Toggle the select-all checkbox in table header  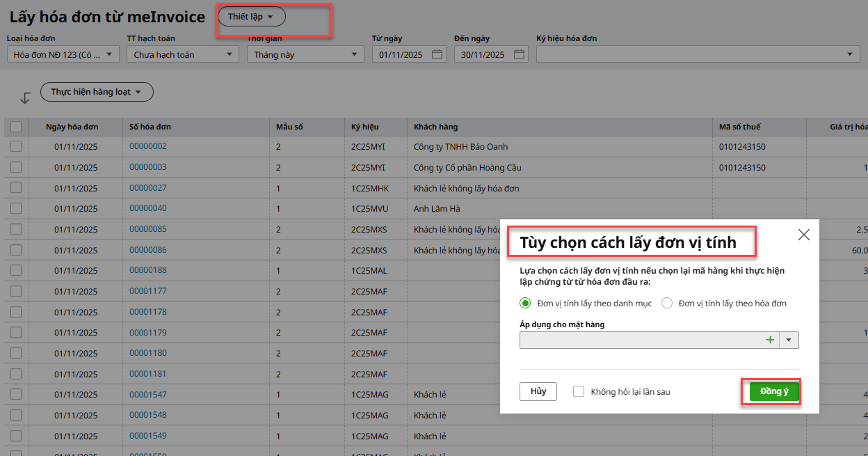(x=16, y=127)
